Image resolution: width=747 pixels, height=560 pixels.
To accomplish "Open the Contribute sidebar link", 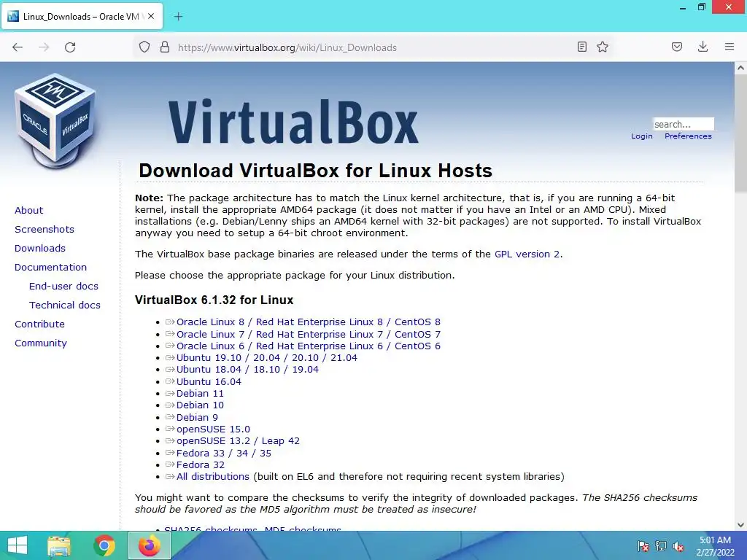I will (39, 324).
